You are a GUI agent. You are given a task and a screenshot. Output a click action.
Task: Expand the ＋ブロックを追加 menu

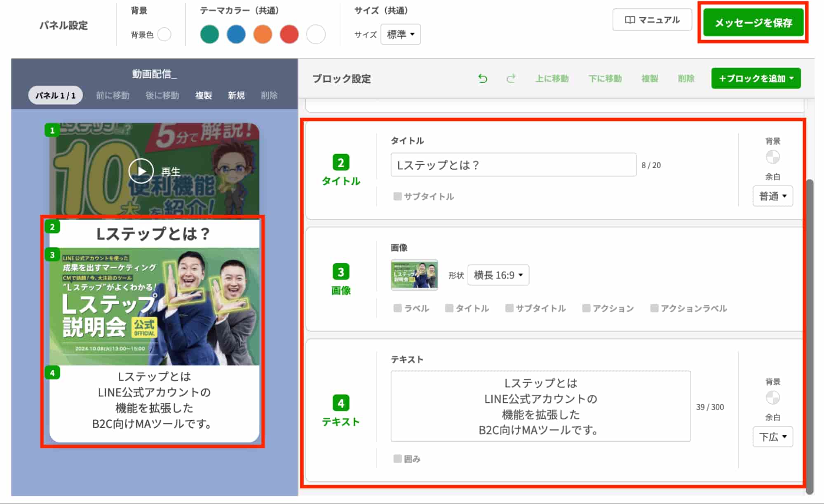coord(756,78)
